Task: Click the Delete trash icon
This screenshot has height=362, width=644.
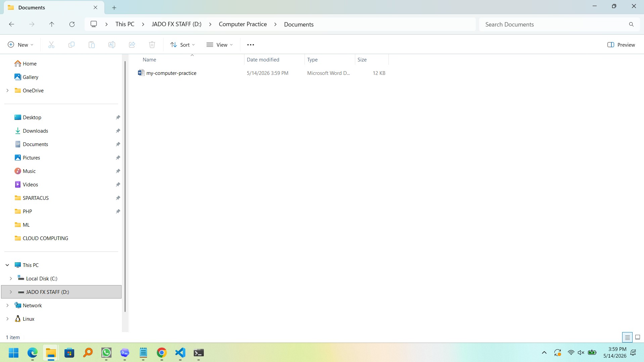Action: (x=152, y=45)
